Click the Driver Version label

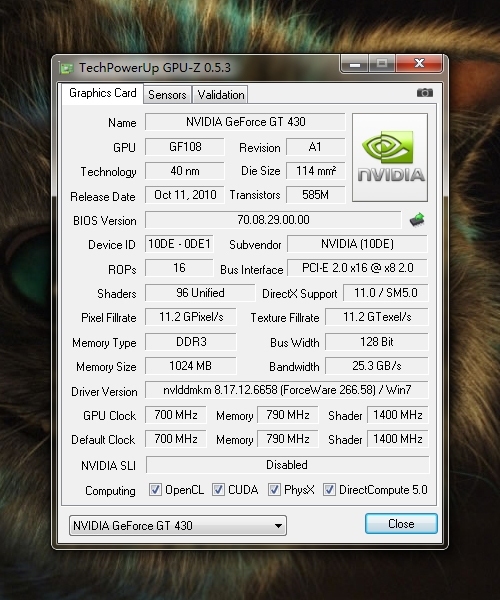click(104, 391)
